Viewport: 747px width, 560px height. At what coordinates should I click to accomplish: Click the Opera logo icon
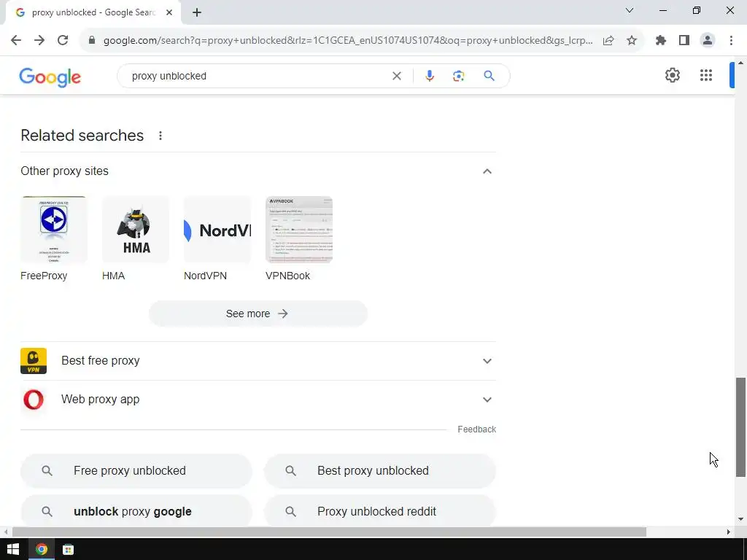[x=34, y=400]
